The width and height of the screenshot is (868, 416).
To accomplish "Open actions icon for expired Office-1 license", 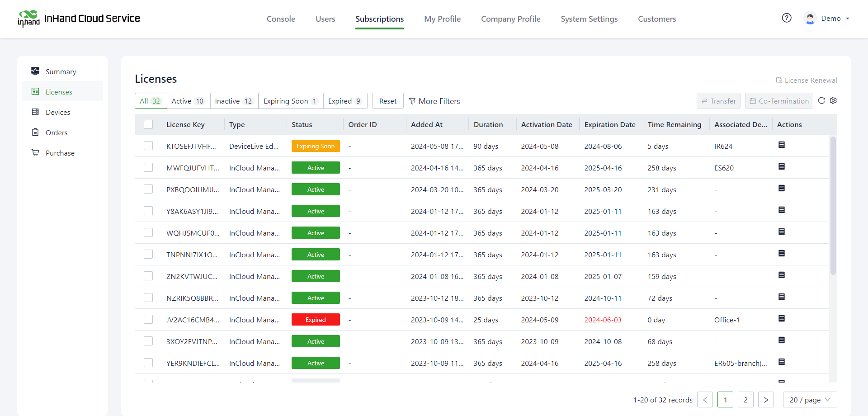I will 781,319.
